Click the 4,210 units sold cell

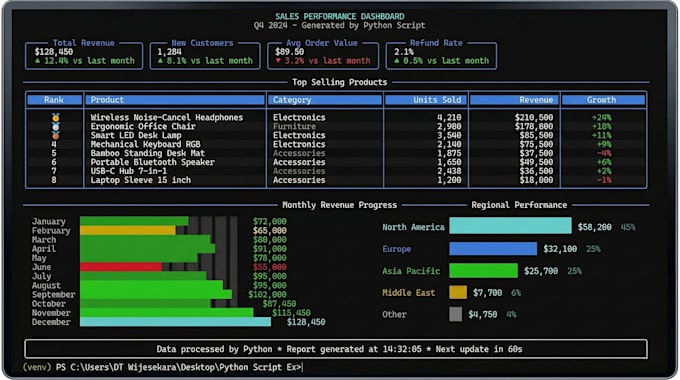(x=449, y=118)
